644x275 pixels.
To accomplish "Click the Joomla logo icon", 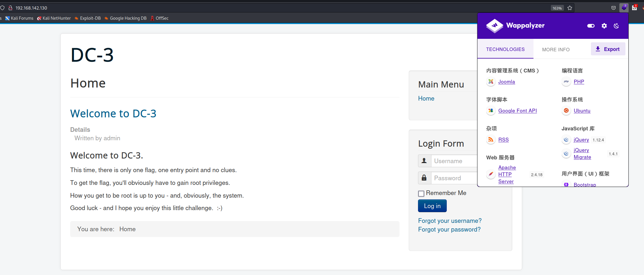I will point(491,82).
